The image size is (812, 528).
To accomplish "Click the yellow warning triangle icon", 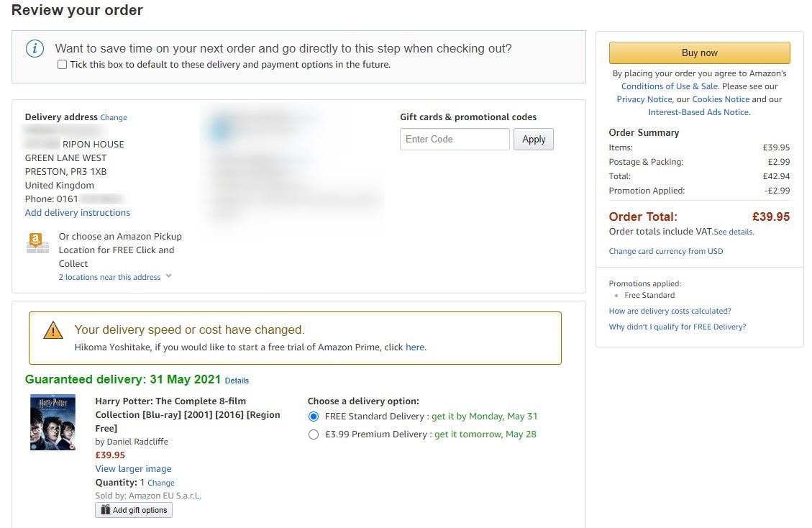I will point(53,330).
